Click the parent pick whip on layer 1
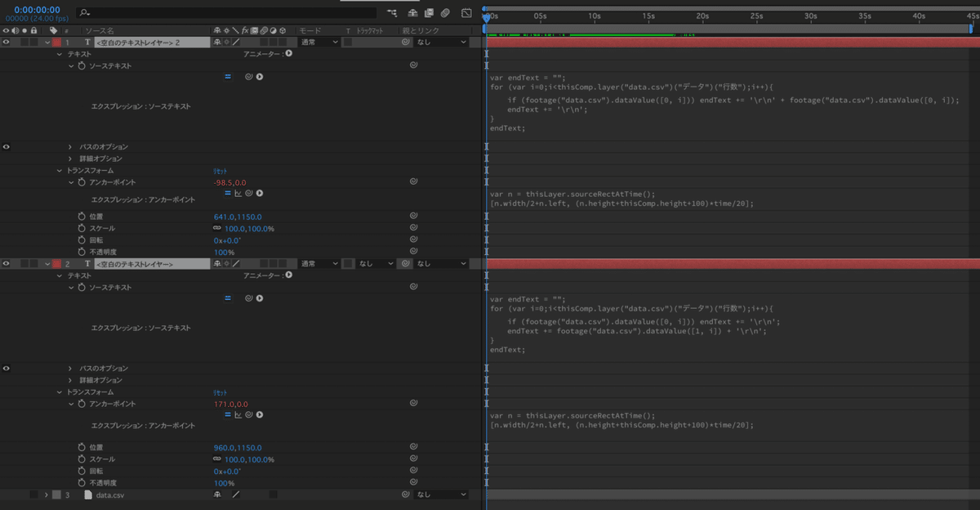Viewport: 980px width, 510px height. pyautogui.click(x=405, y=42)
